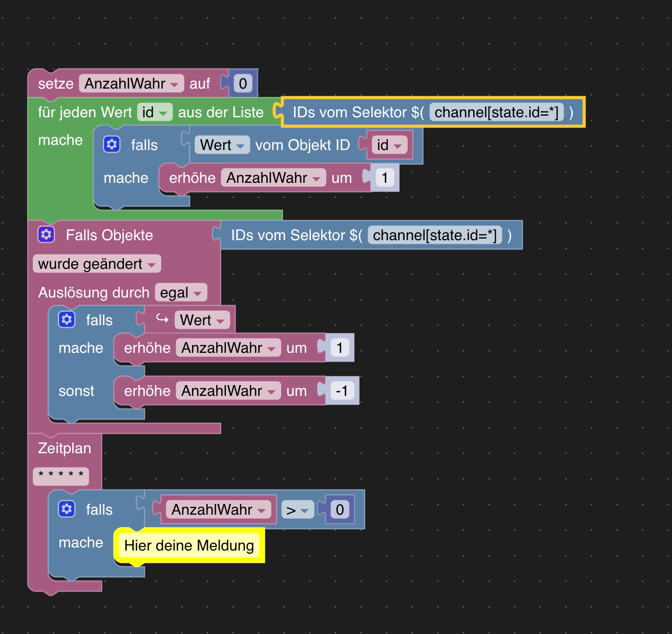Click the 'sonst' label
Image resolution: width=672 pixels, height=634 pixels.
pyautogui.click(x=76, y=391)
